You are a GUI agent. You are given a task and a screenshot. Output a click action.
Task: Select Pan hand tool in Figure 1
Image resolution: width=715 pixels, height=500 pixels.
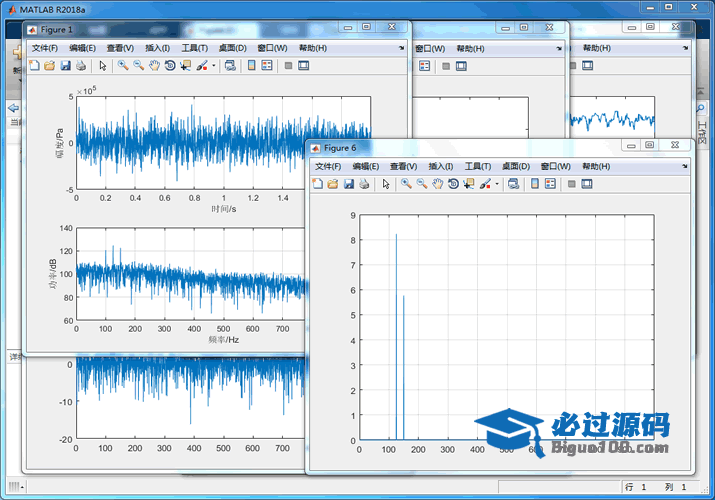[x=155, y=66]
